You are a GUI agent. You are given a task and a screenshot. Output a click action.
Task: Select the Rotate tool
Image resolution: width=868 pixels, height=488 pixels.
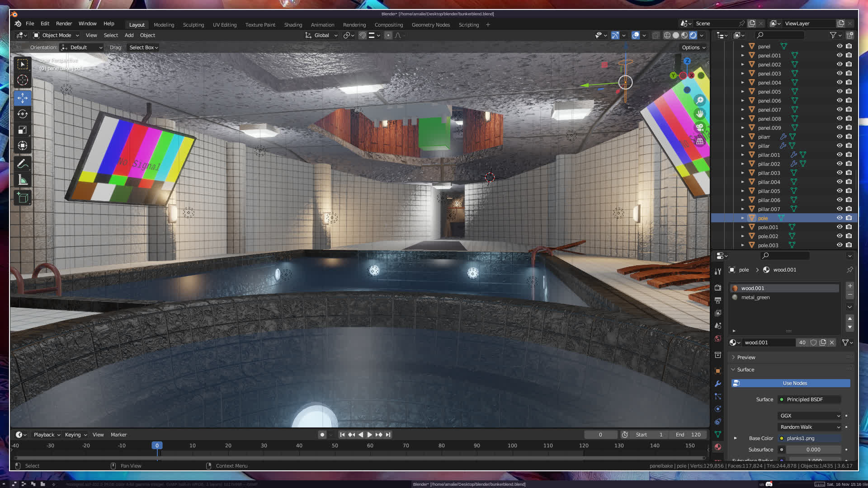tap(23, 114)
